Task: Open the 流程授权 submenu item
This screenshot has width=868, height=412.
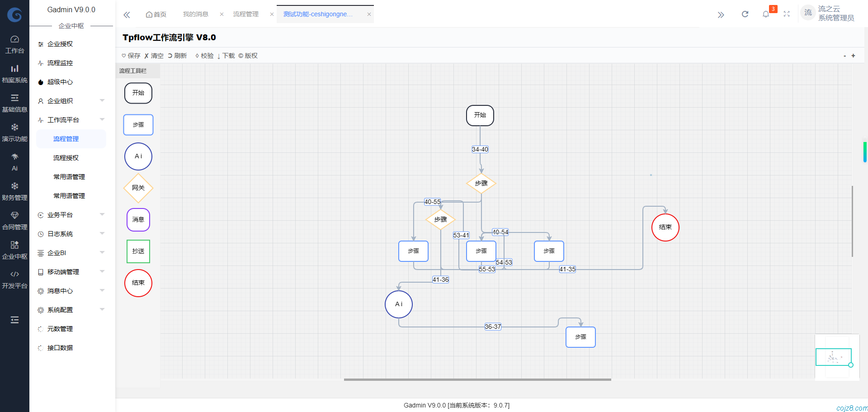Action: click(x=66, y=158)
